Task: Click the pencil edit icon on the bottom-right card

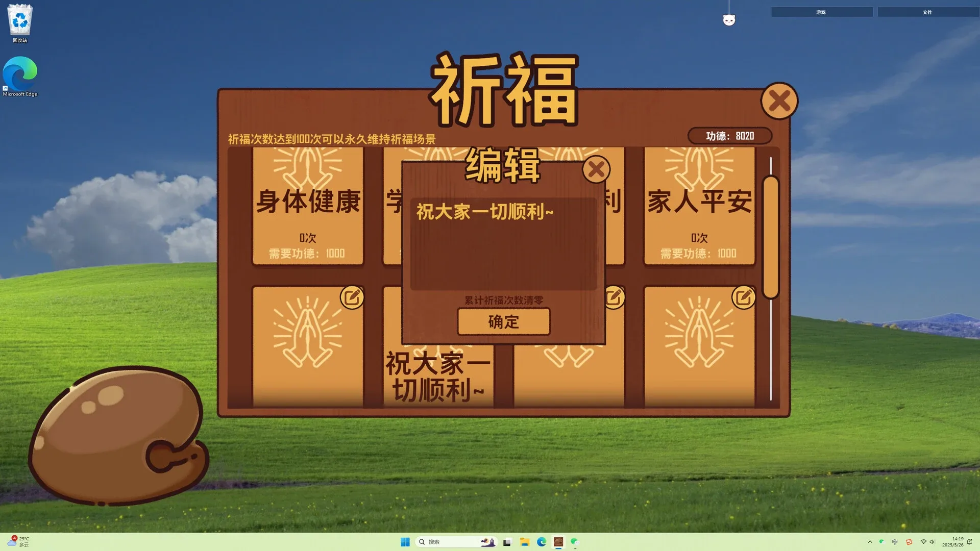Action: tap(744, 296)
